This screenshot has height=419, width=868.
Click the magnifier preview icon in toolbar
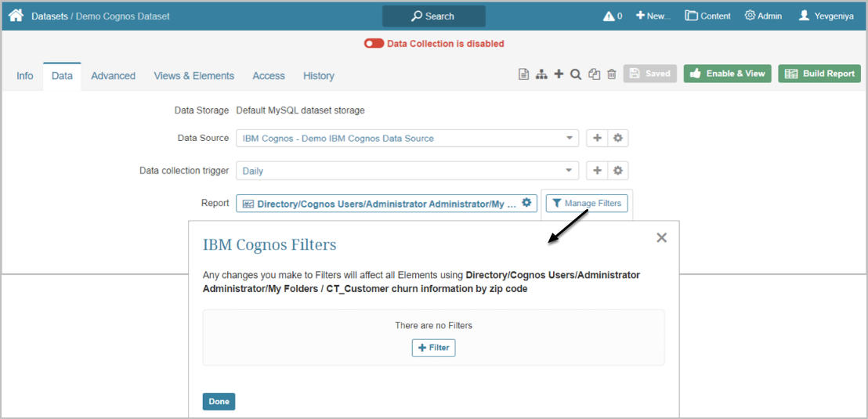click(576, 74)
